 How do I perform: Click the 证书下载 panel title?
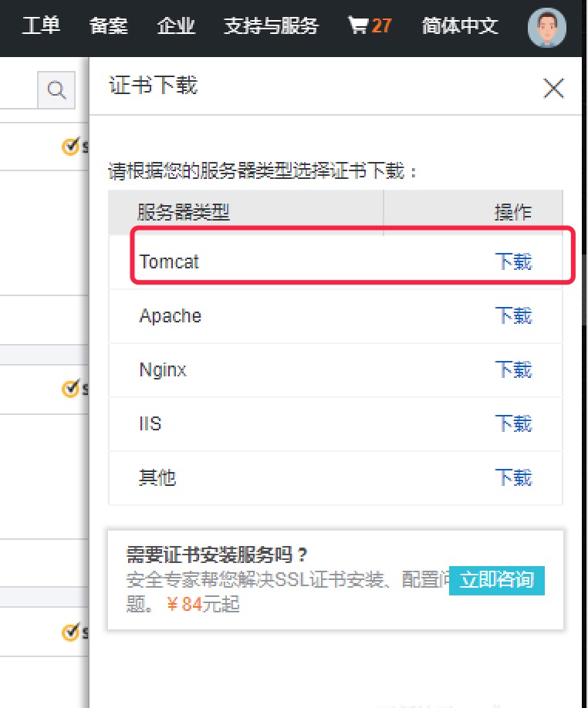pos(154,86)
